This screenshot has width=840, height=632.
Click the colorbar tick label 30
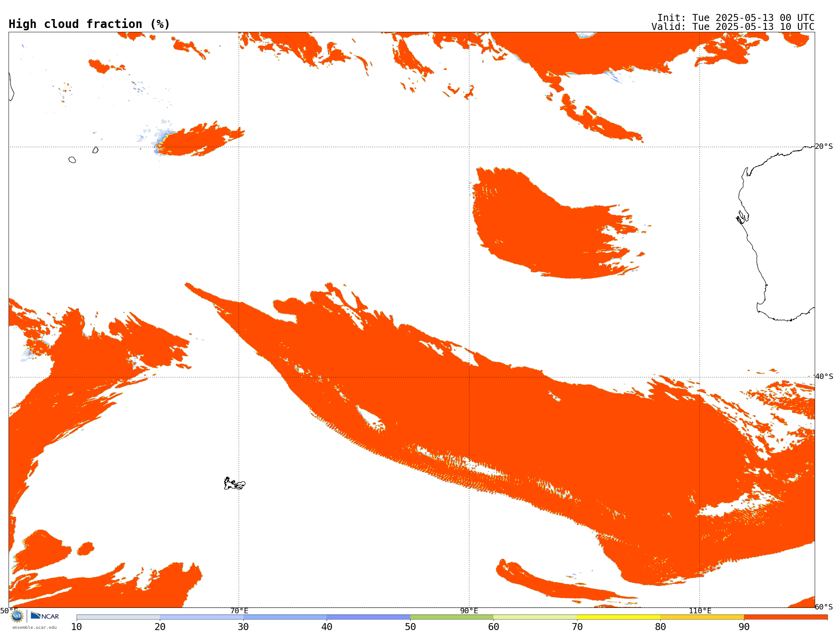coord(243,627)
